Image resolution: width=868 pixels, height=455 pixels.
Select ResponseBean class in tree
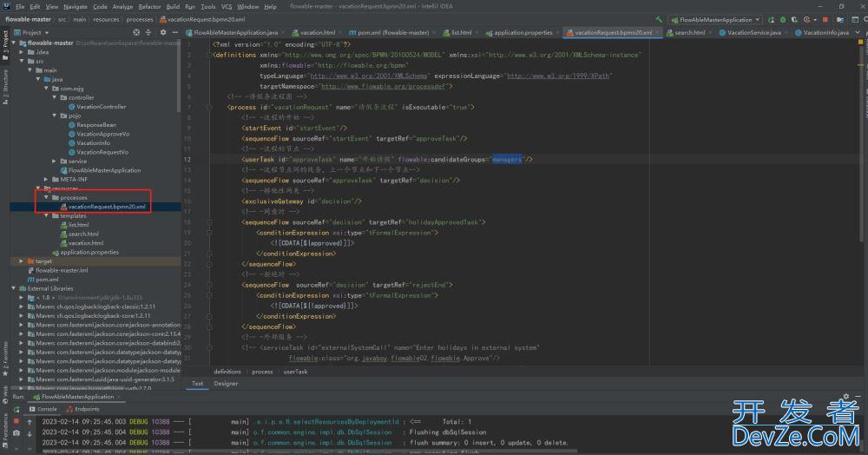[95, 125]
